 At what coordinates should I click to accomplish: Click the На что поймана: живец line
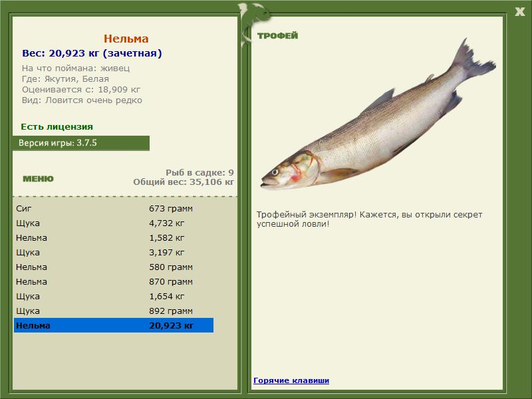tap(76, 68)
